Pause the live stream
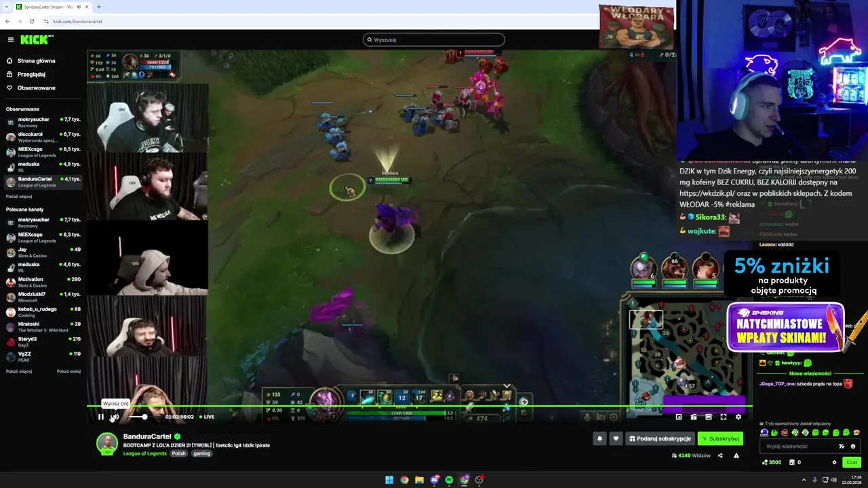The image size is (868, 488). [101, 417]
